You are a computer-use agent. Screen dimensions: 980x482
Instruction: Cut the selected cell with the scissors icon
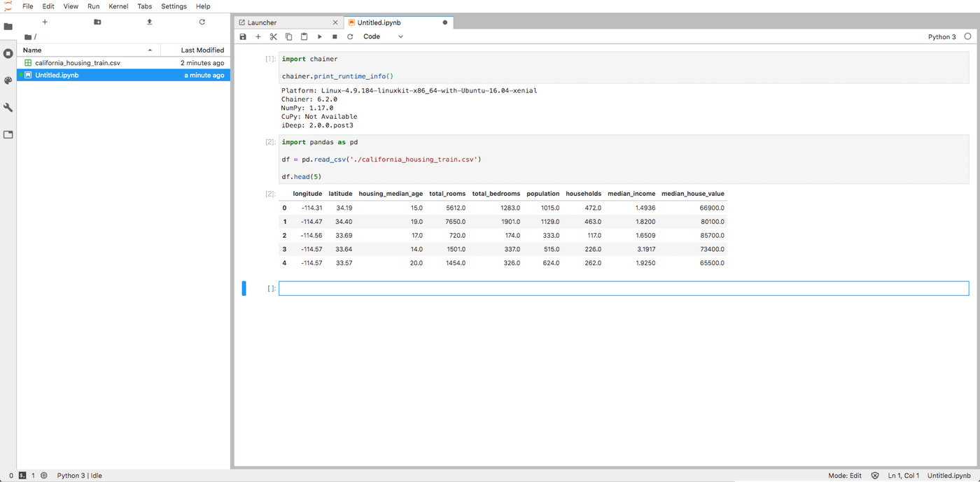click(274, 36)
